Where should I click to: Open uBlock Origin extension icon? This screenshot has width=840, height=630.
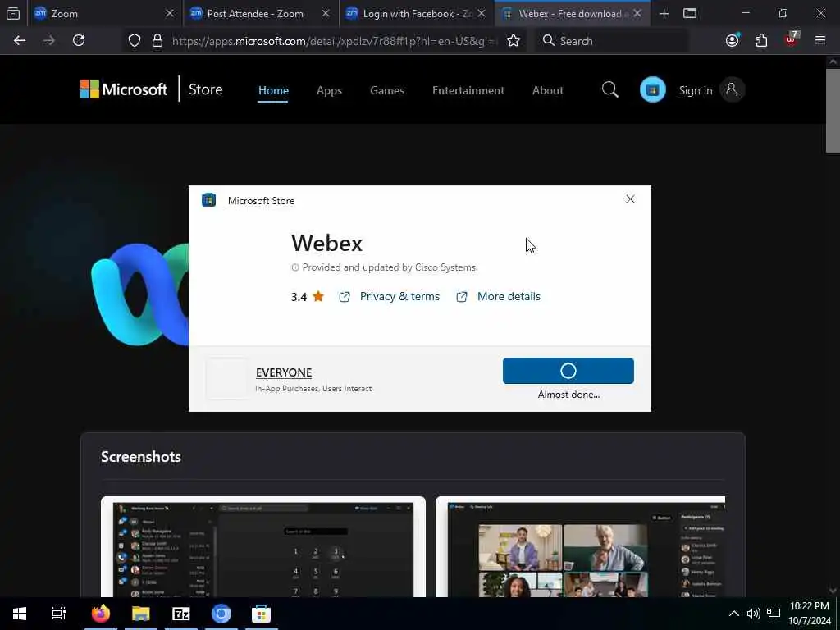[792, 39]
